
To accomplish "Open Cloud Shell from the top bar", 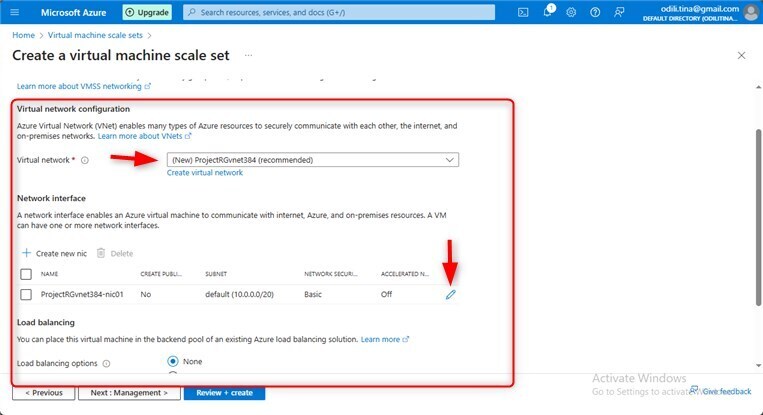I will pos(523,13).
